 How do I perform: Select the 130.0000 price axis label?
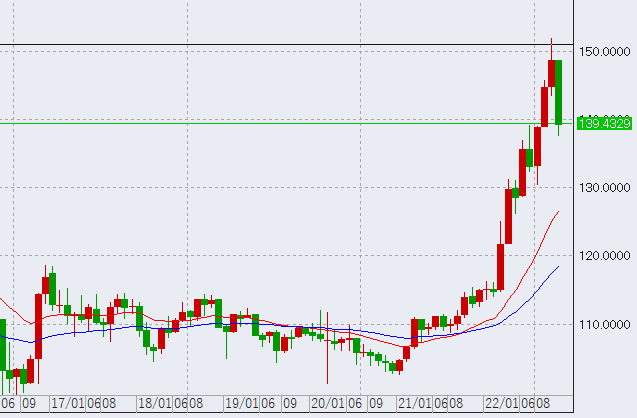click(x=606, y=188)
